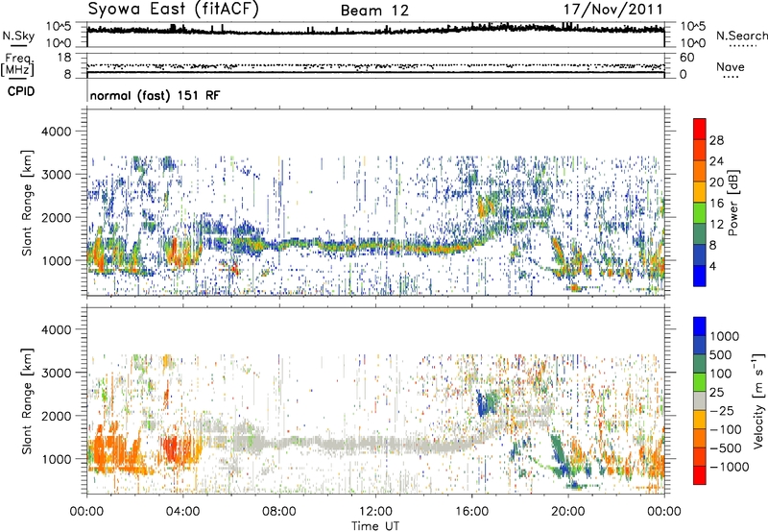Viewport: 768px width, 532px height.
Task: Click the 'Beam 12' label
Action: point(374,11)
